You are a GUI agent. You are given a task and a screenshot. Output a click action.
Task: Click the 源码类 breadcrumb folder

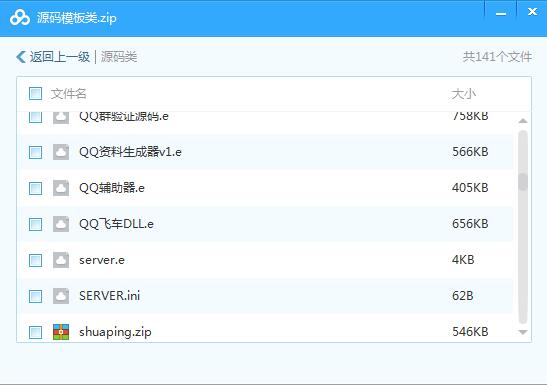point(119,57)
